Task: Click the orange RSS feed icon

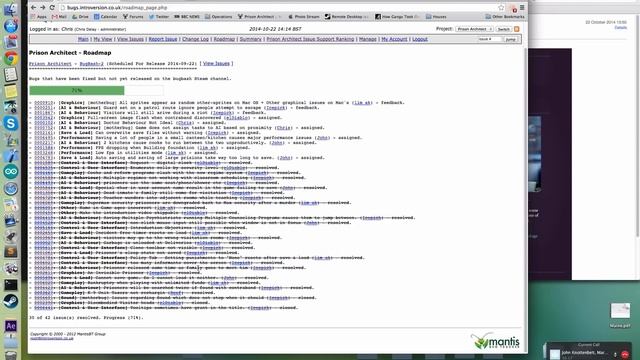Action: click(517, 29)
